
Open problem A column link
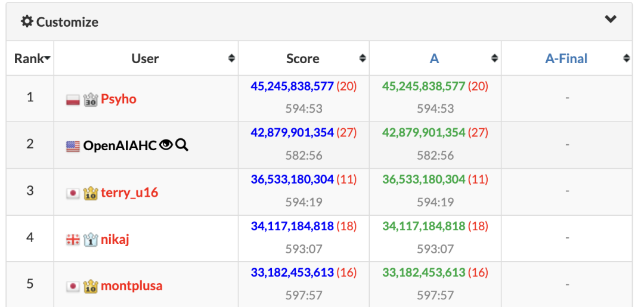point(434,58)
